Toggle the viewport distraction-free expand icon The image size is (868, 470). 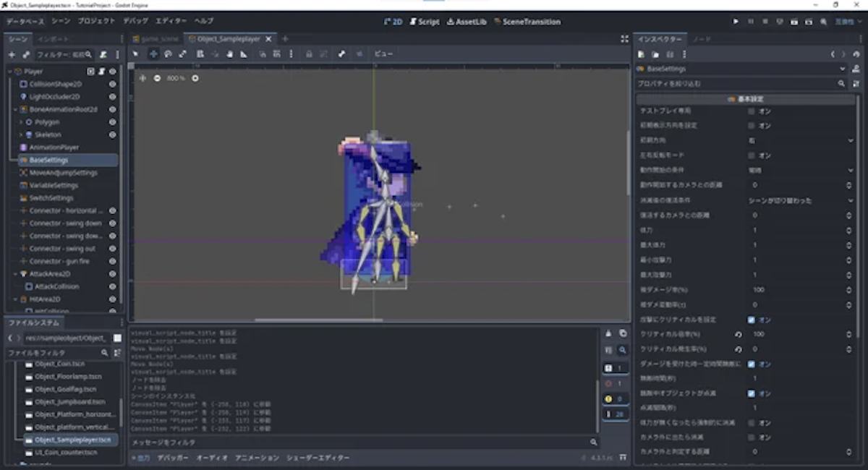624,39
